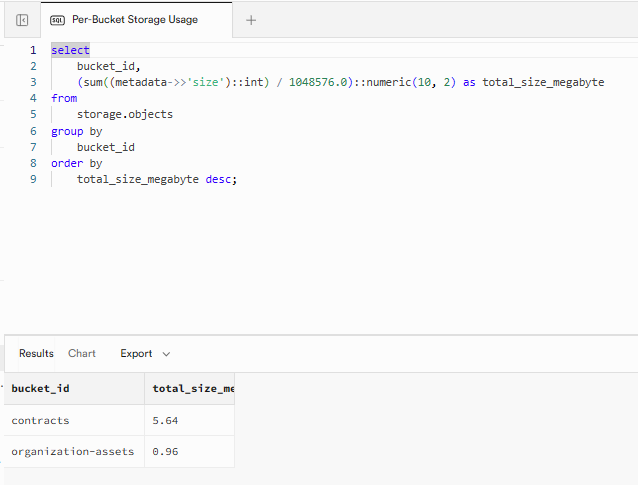Place cursor on storage.objects in the query

point(124,114)
